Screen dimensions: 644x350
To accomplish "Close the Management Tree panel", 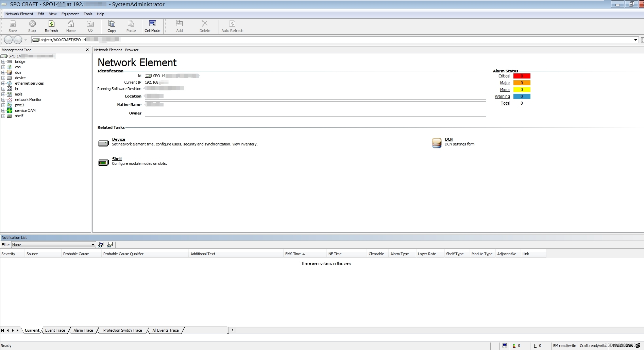I will 87,50.
